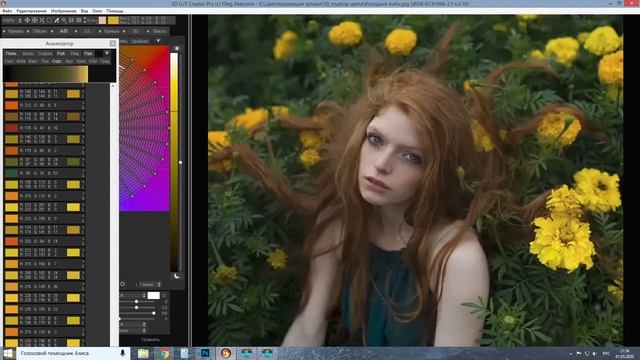This screenshot has height=360, width=640.
Task: Click the vertical brightness slider handle
Action: tap(180, 162)
